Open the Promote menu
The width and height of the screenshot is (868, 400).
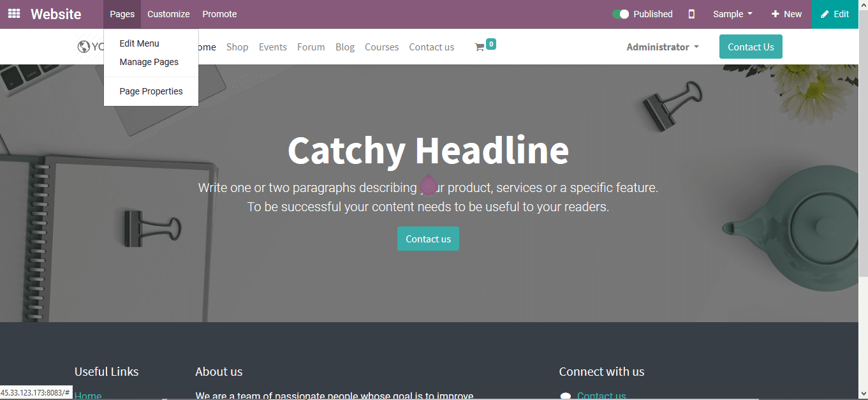[219, 13]
